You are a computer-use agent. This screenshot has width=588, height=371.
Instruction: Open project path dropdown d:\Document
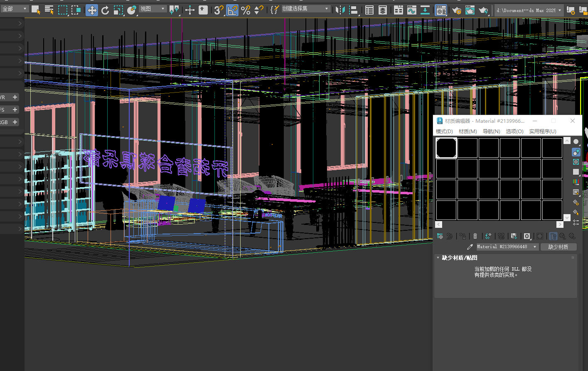[529, 10]
